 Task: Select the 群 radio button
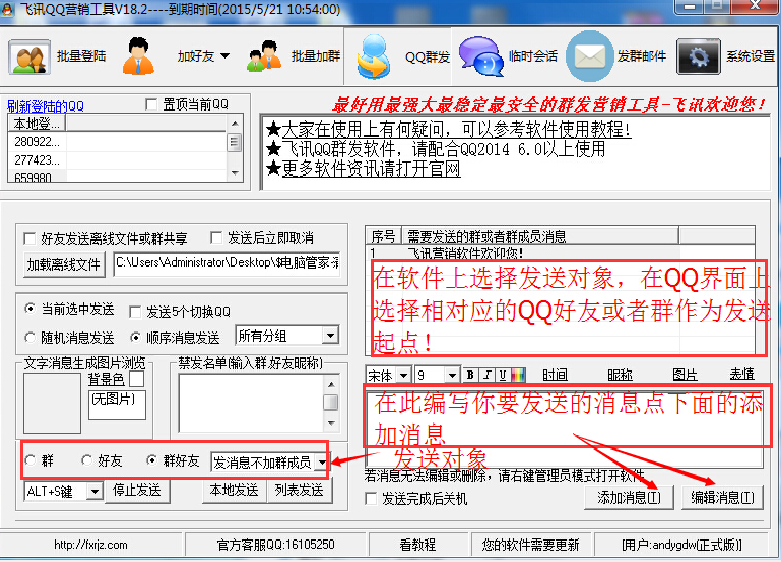point(30,460)
